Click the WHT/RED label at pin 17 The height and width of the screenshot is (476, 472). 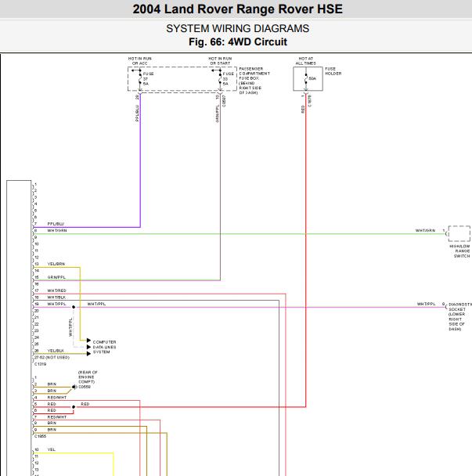56,290
